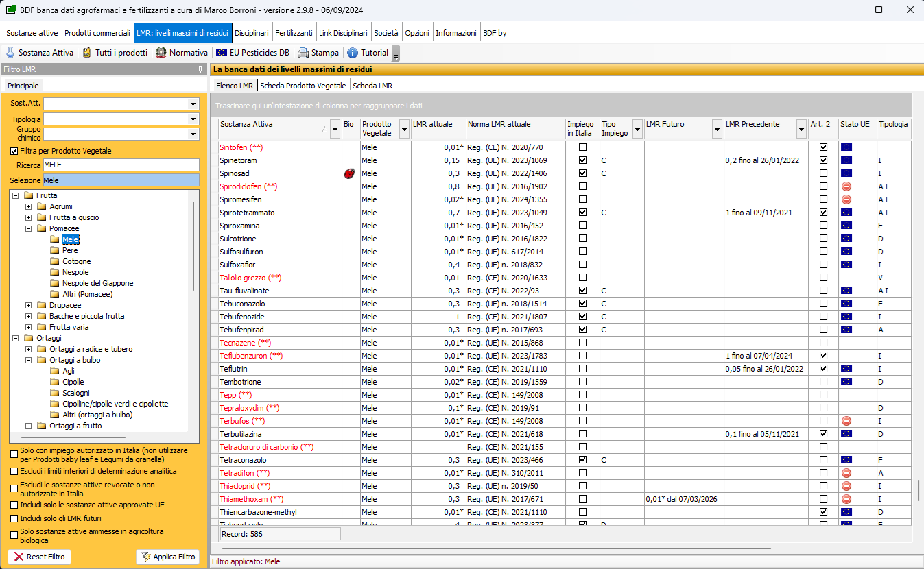Click the Cipolle folder icon
The width and height of the screenshot is (924, 569).
pos(55,382)
